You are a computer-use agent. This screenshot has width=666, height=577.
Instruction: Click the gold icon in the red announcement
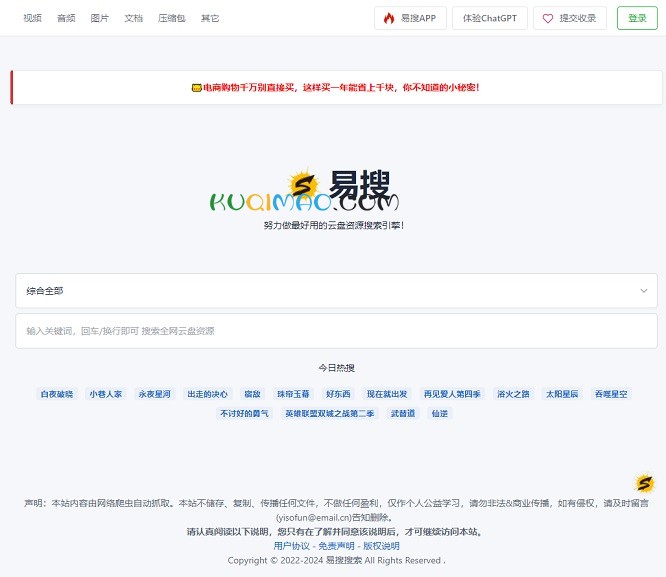pos(196,88)
